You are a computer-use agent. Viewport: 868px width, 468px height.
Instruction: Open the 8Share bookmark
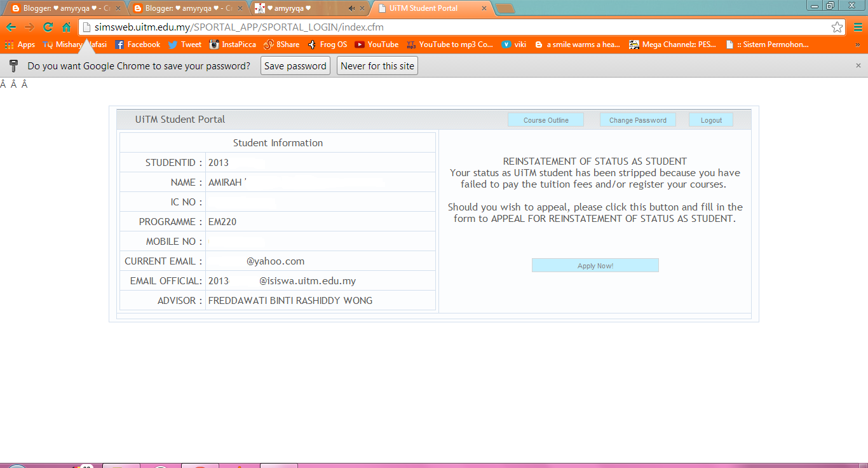(281, 45)
